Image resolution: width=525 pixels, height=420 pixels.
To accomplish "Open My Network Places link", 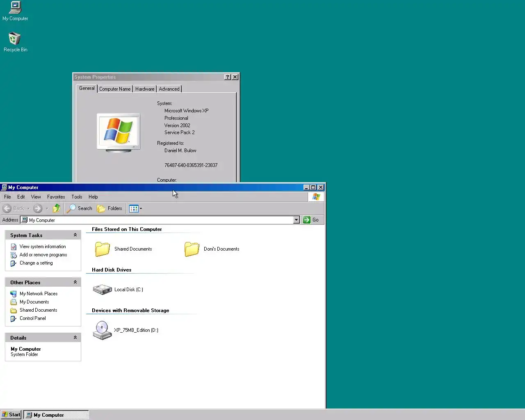I will click(39, 294).
